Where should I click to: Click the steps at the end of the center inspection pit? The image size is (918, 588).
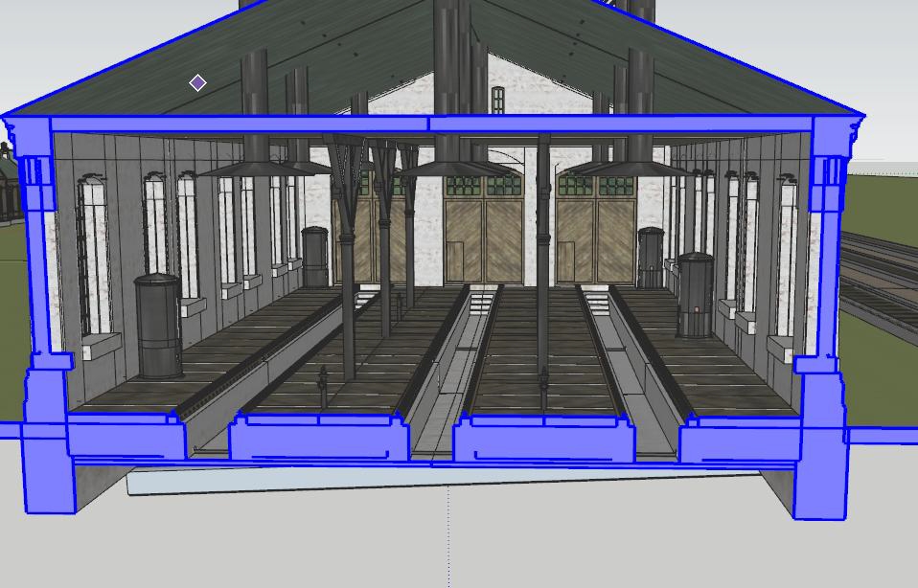point(482,300)
